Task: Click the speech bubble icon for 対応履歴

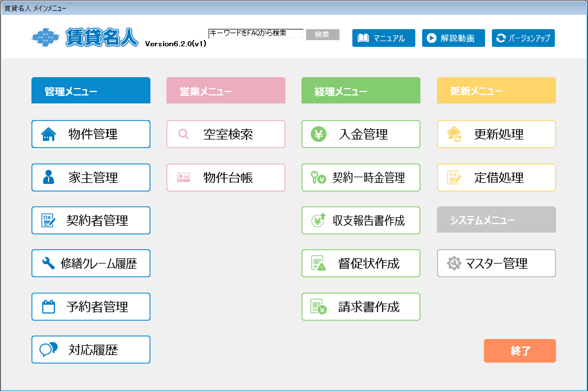Action: 49,350
